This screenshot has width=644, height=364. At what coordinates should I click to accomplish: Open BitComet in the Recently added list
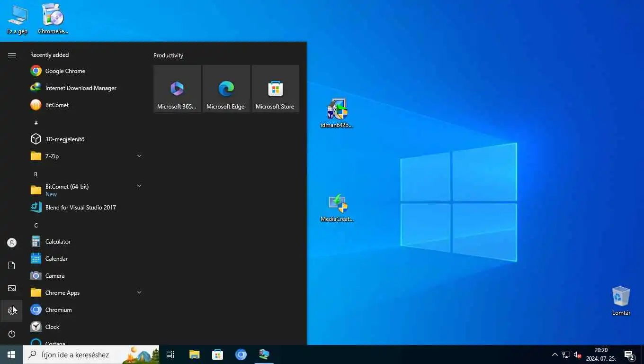(85, 105)
